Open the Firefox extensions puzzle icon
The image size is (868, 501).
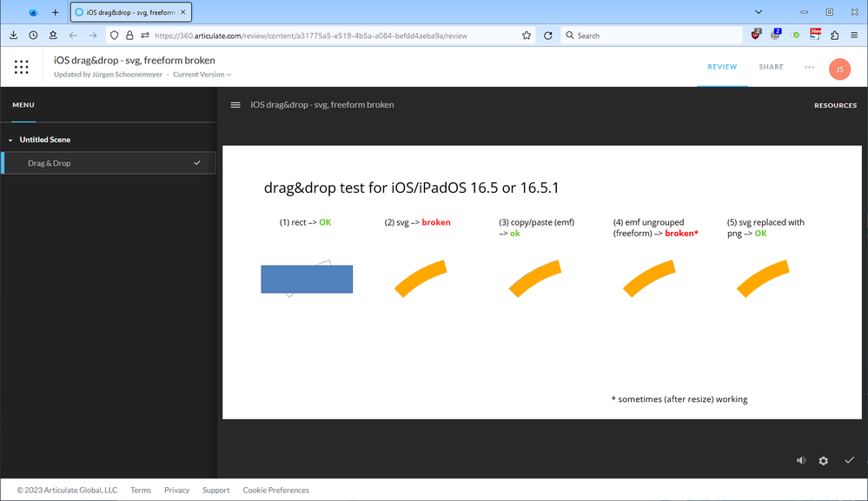pos(835,36)
